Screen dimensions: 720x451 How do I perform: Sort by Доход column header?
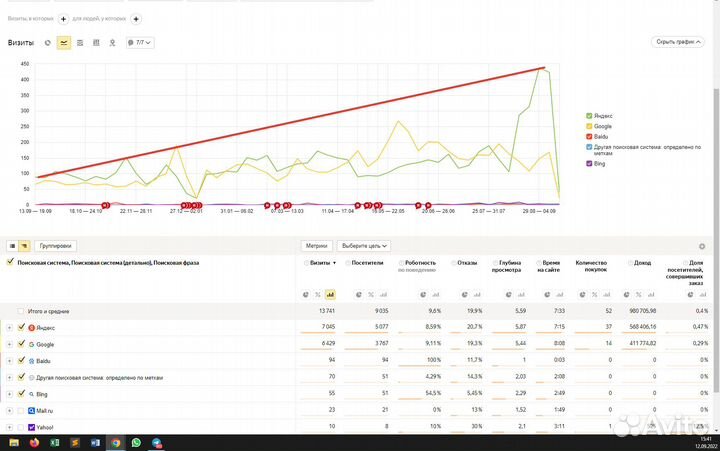pos(642,263)
